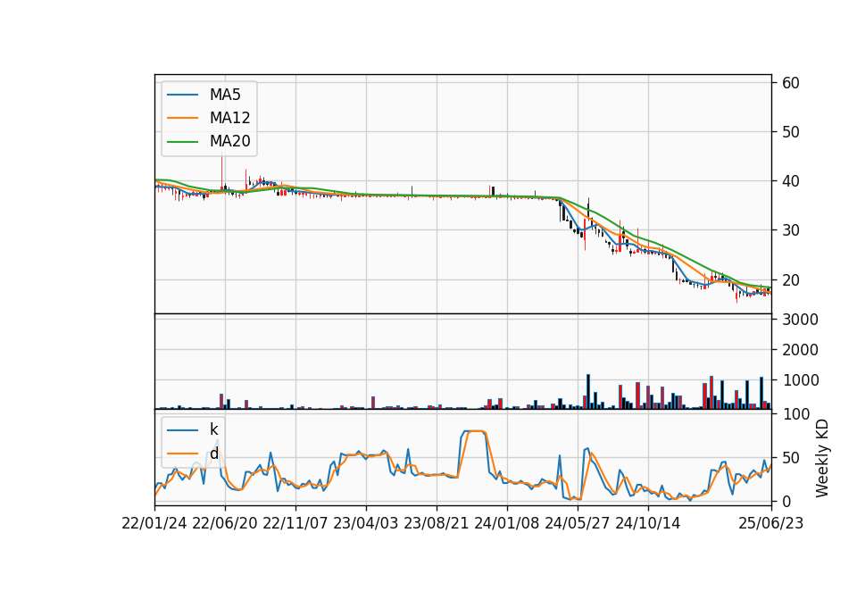857x616 pixels.
Task: Click the MA12 legend label
Action: coord(229,118)
